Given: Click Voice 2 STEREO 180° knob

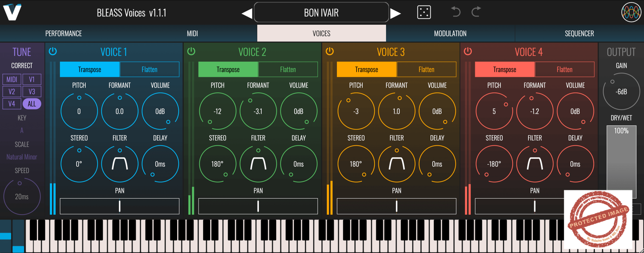Looking at the screenshot, I should (217, 164).
